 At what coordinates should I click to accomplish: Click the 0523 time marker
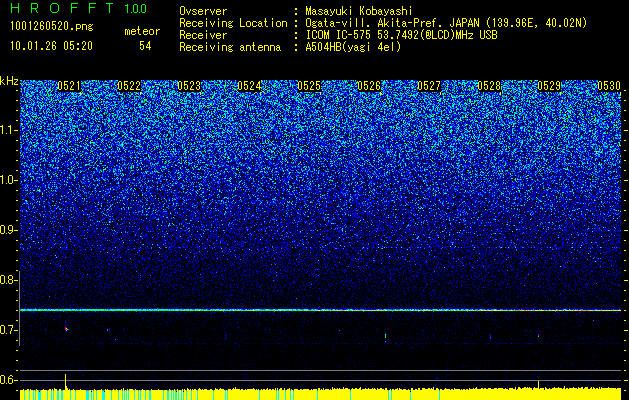(189, 86)
